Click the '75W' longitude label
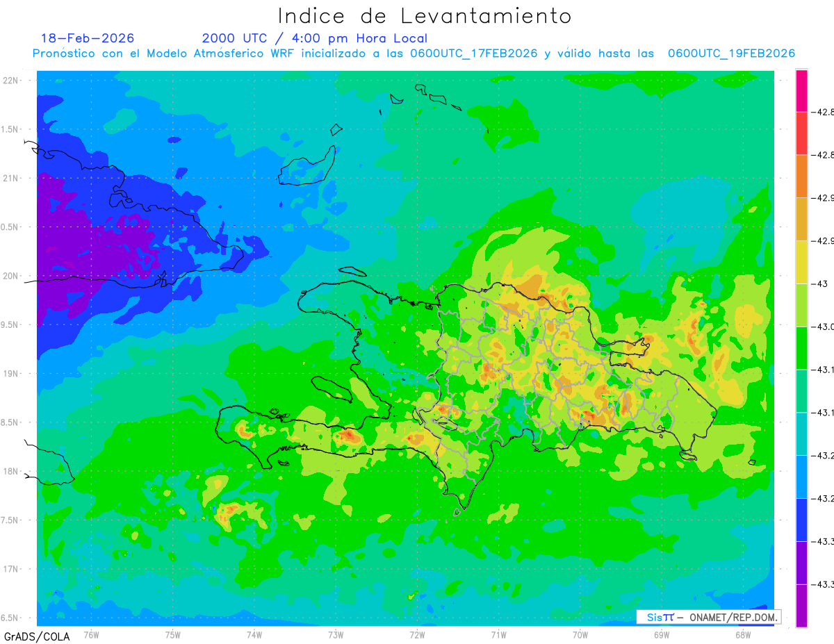The width and height of the screenshot is (834, 644). point(172,634)
